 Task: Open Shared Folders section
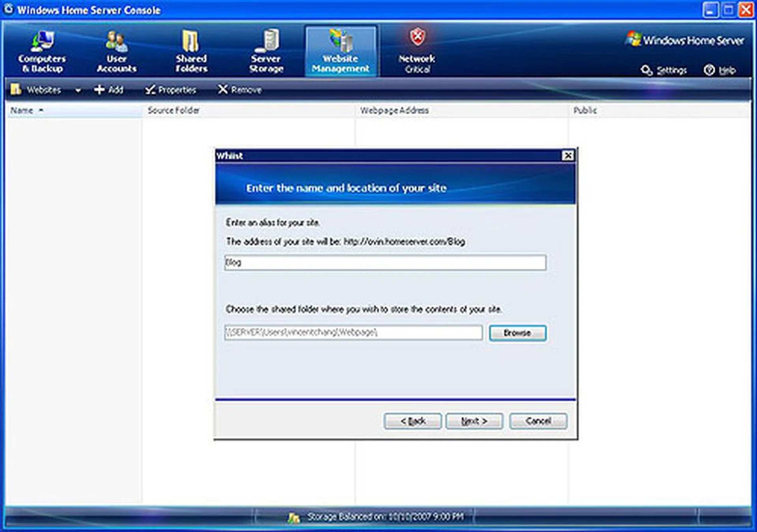[x=191, y=51]
